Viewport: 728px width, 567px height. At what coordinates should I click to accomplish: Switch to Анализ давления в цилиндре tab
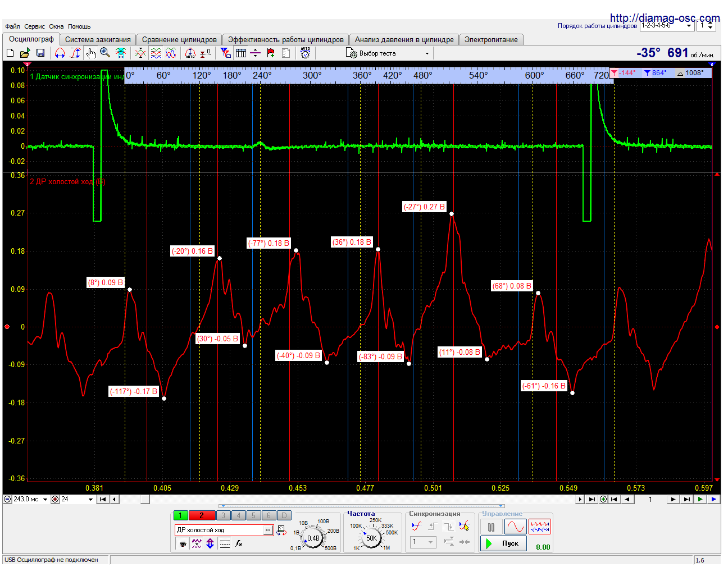[404, 39]
